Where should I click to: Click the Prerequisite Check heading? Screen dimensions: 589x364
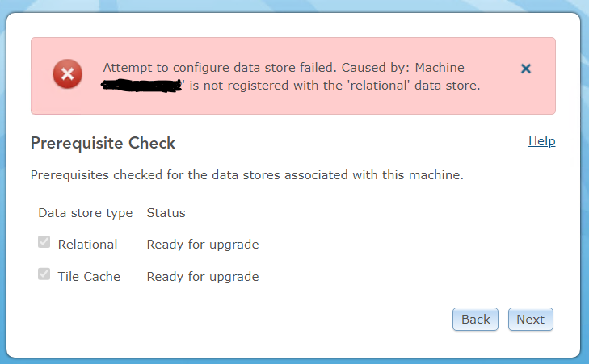pos(103,144)
